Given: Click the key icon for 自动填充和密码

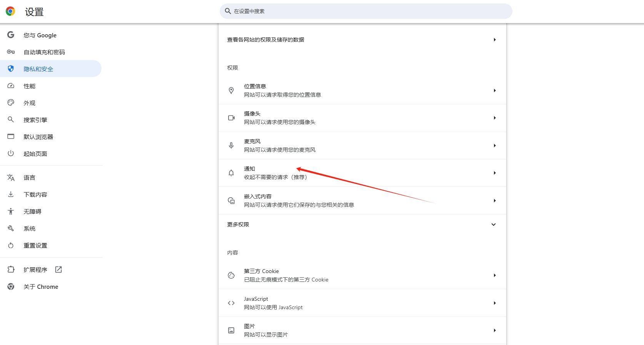Looking at the screenshot, I should (11, 52).
